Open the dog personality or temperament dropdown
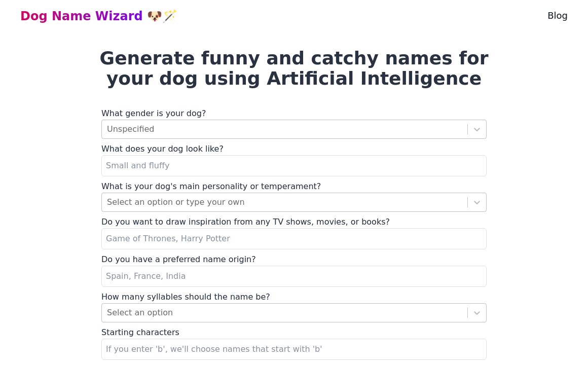This screenshot has width=588, height=365. coord(284,202)
